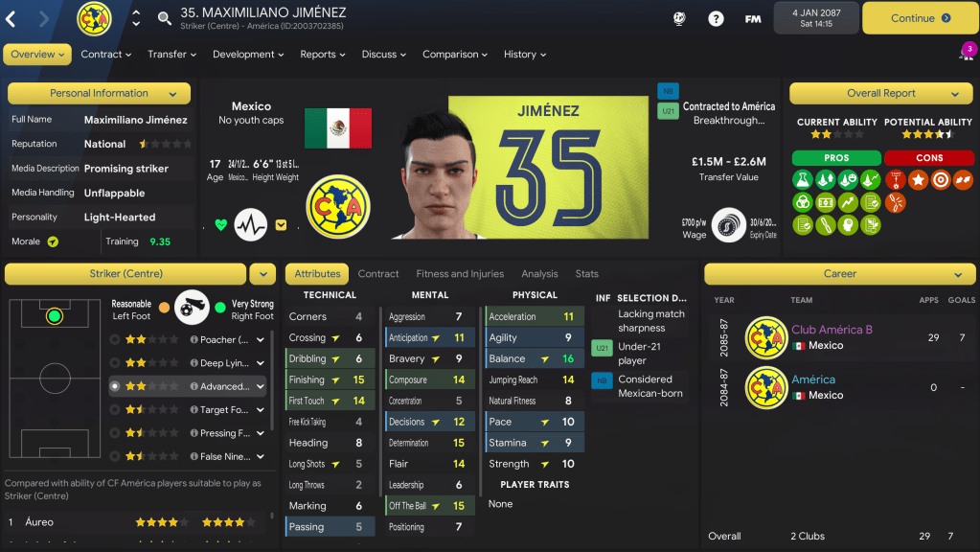Click the FM menu icon

(753, 19)
